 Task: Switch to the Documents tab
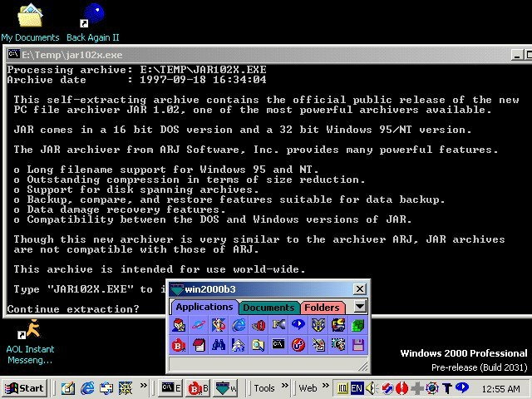click(268, 308)
